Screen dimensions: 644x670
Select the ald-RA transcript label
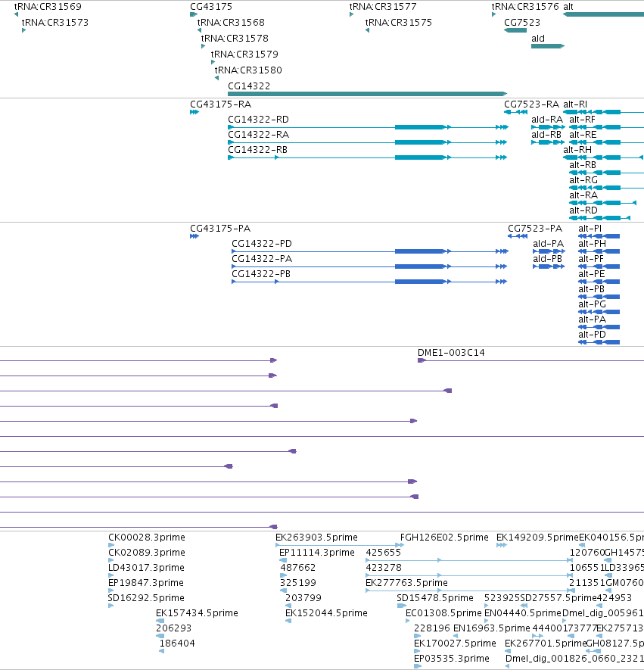(x=547, y=120)
